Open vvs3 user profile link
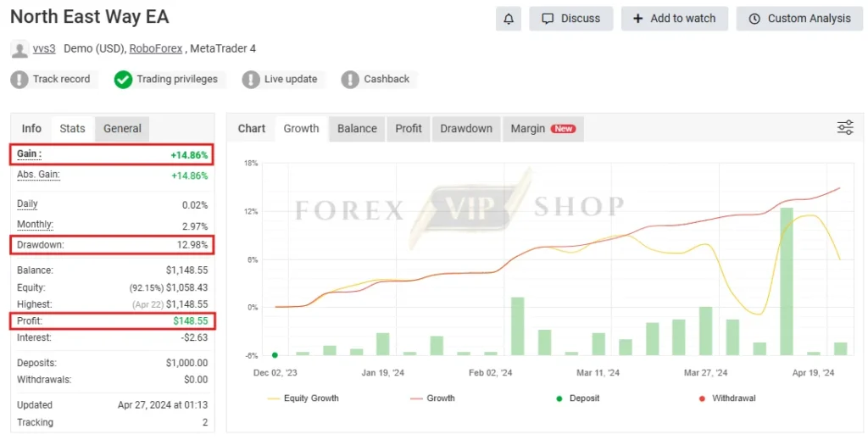This screenshot has height=440, width=868. pyautogui.click(x=44, y=48)
